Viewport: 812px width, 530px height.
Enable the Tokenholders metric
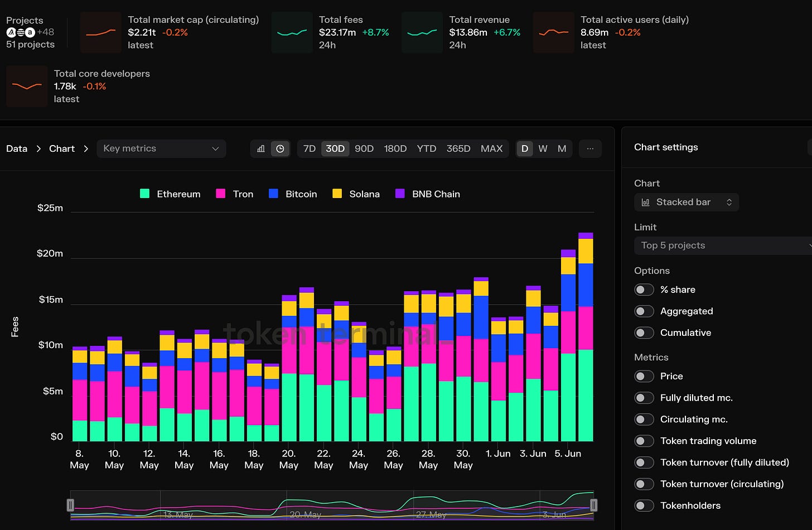(x=644, y=505)
